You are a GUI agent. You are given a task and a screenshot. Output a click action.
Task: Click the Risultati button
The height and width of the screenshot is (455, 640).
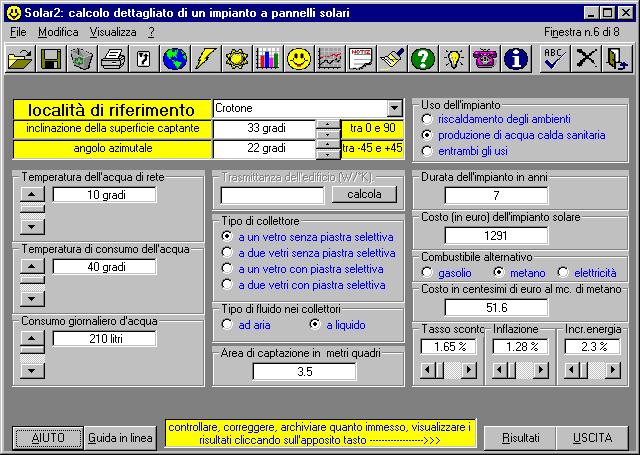[520, 438]
